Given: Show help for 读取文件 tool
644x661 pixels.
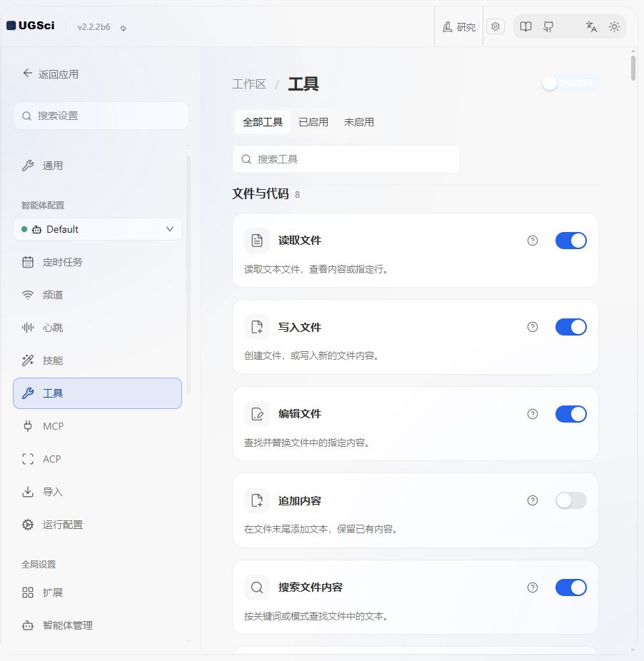Looking at the screenshot, I should (x=533, y=241).
